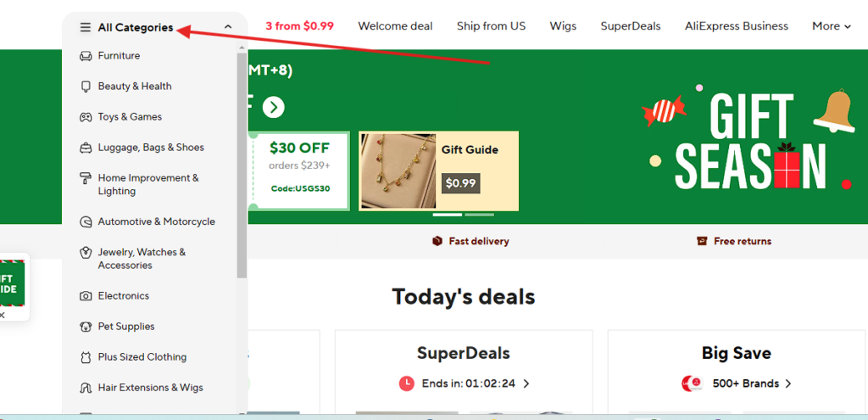Open the AliExpress Business link
This screenshot has height=420, width=868.
(x=736, y=26)
